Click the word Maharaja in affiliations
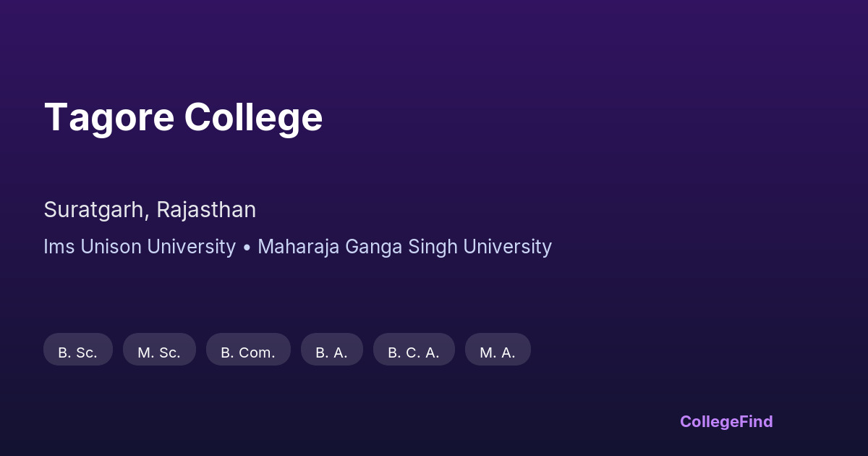Viewport: 868px width, 456px height. pyautogui.click(x=299, y=247)
